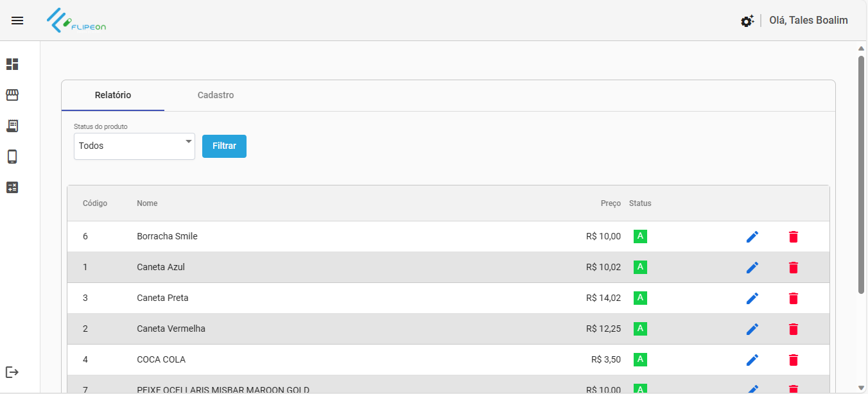Click the Nome column header
868x394 pixels.
pos(147,203)
